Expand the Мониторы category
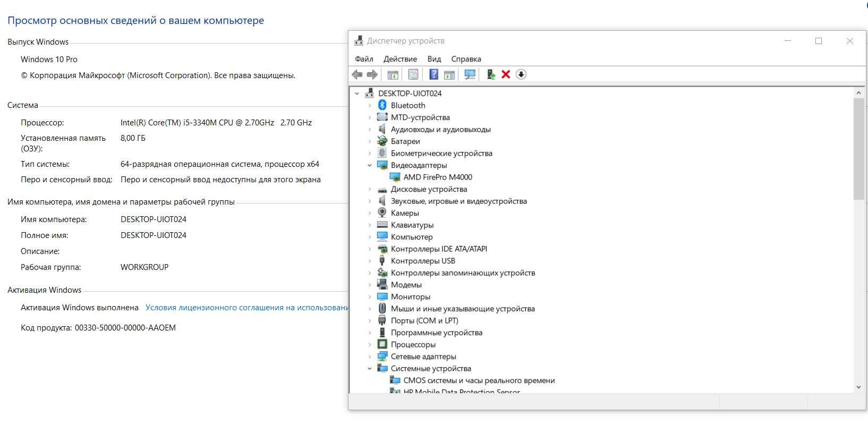Viewport: 868px width, 424px height. point(370,296)
